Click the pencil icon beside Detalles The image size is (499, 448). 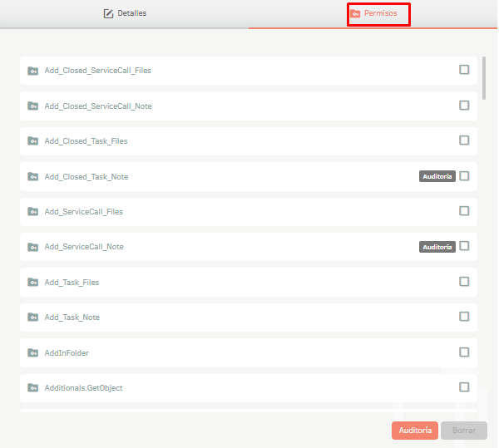click(108, 13)
